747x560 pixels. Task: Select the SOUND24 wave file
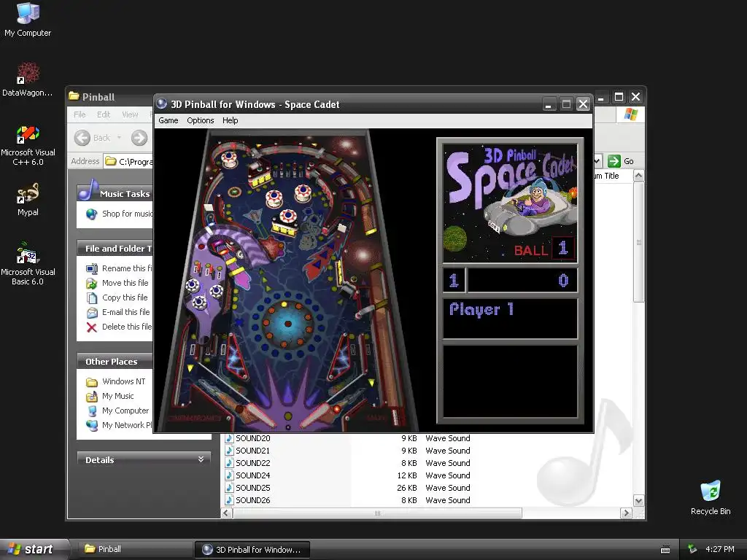[x=253, y=475]
